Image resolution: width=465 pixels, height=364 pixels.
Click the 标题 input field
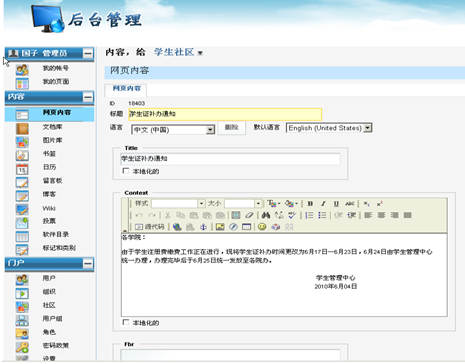(x=225, y=114)
